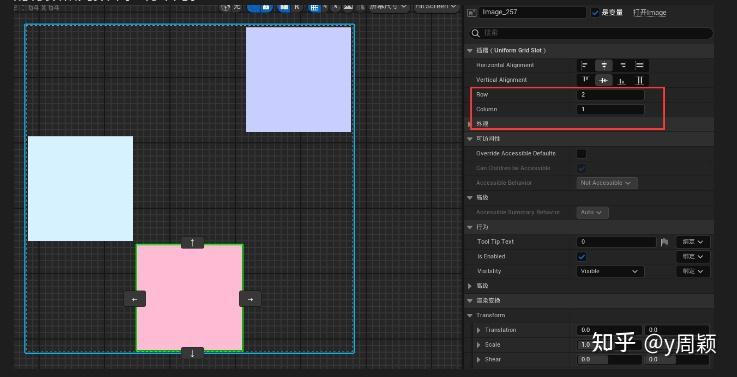Image resolution: width=737 pixels, height=377 pixels.
Task: Open the Fill Screen dropdown in viewport toolbar
Action: point(436,6)
